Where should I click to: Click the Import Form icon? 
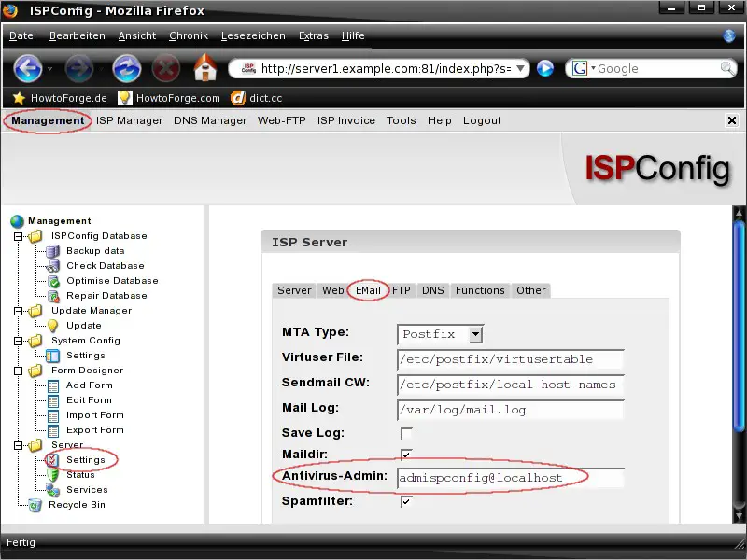(x=53, y=415)
